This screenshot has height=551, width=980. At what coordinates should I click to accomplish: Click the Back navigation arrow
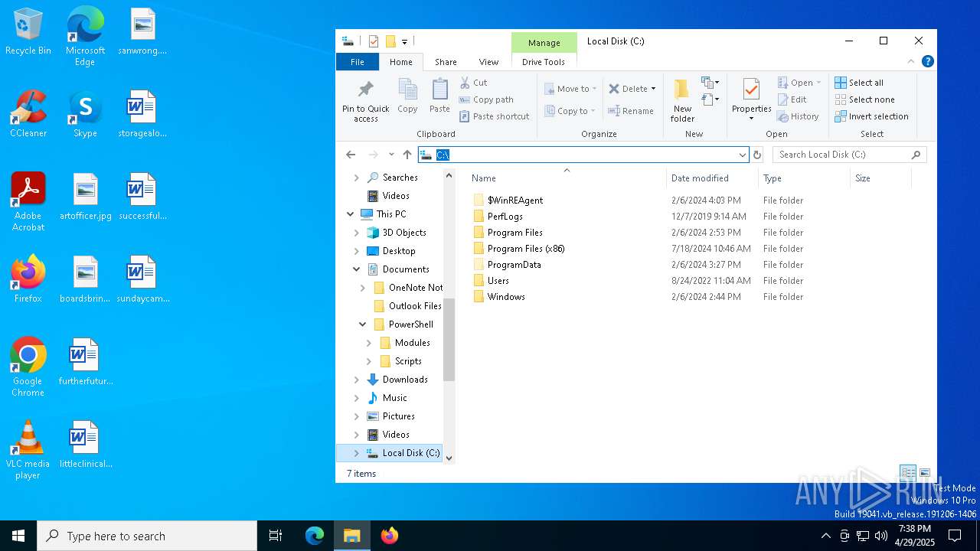click(351, 155)
